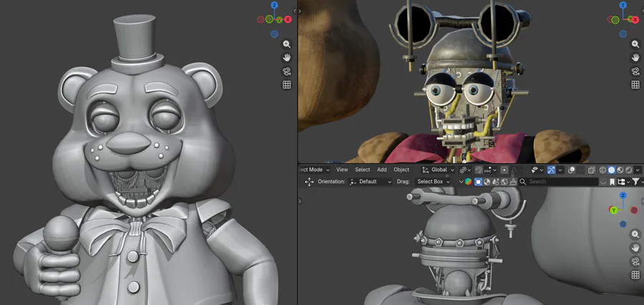Click red X axis on top-right viewport gizmo
The width and height of the screenshot is (644, 305).
point(636,19)
